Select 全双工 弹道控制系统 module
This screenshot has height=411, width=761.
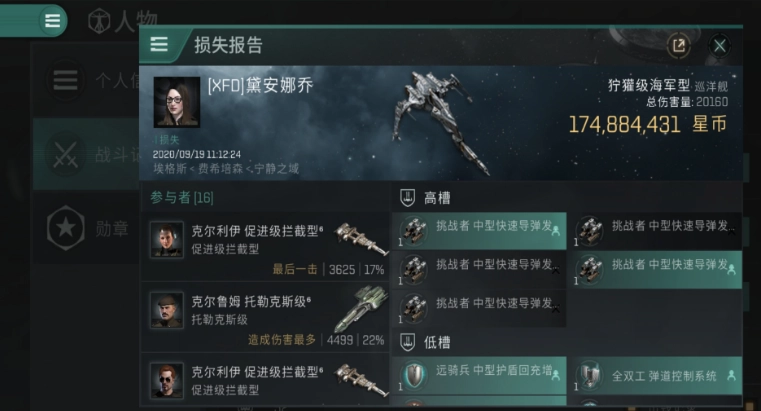pos(657,375)
